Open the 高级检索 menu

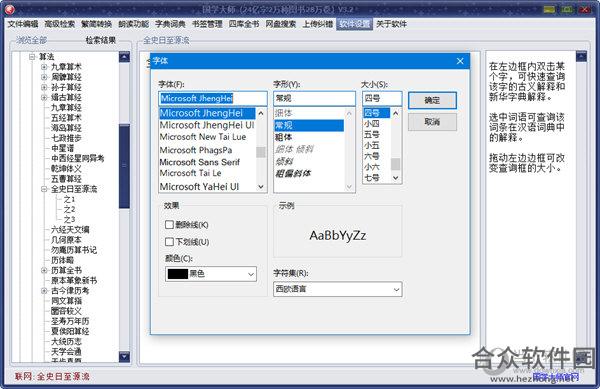(60, 24)
